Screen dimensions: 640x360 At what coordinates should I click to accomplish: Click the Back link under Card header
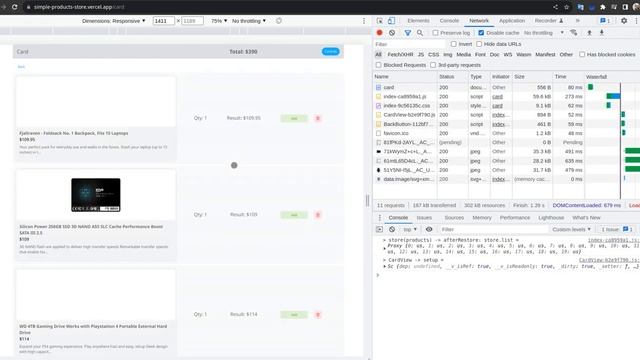(21, 67)
